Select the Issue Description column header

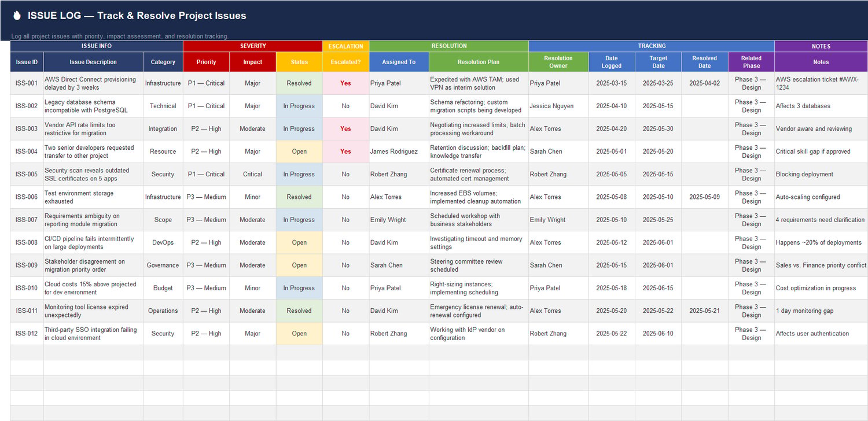point(93,62)
